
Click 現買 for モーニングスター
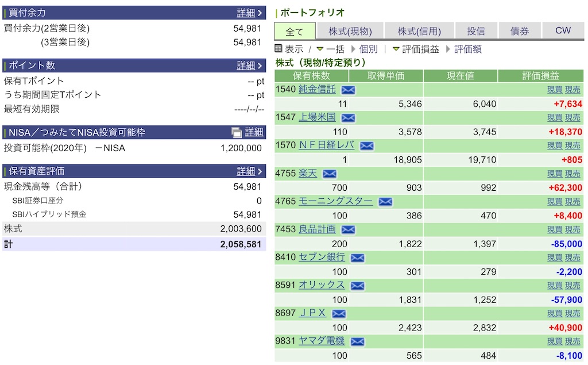(555, 202)
